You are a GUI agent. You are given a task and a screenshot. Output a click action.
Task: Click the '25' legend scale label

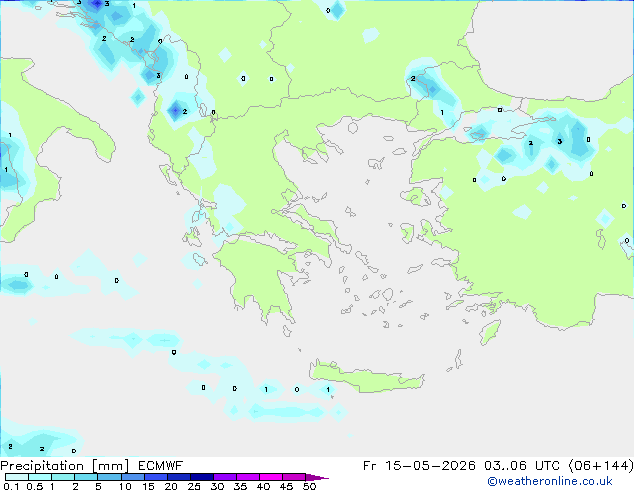click(x=194, y=486)
